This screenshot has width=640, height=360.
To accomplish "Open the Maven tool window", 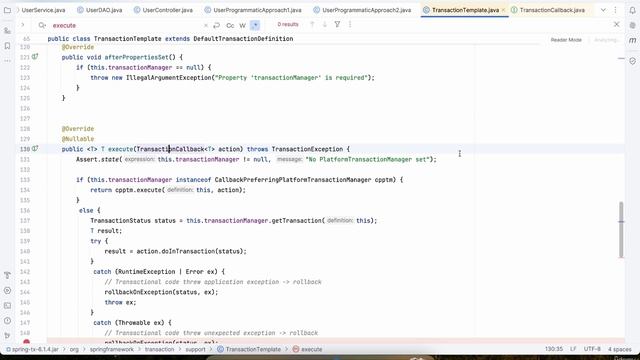I will (632, 40).
